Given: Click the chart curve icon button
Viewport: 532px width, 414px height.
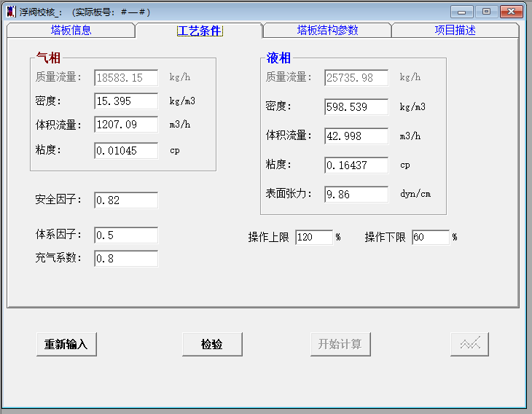Looking at the screenshot, I should pyautogui.click(x=469, y=344).
